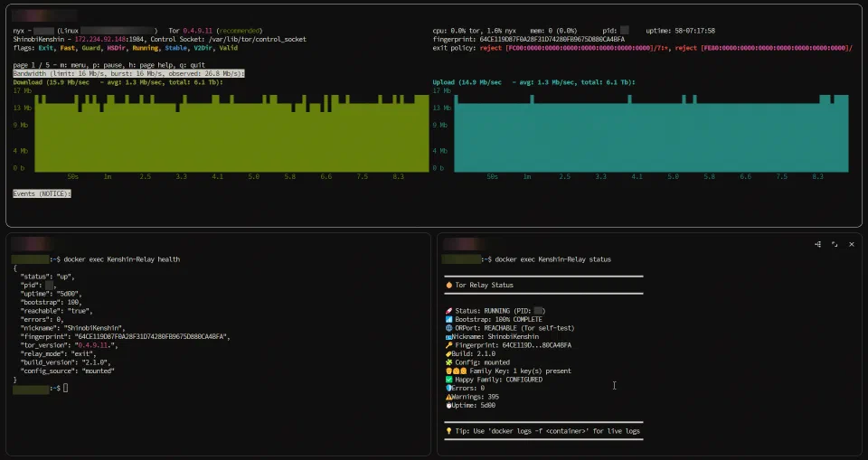The image size is (868, 460).
Task: Click the uptime 58-07:17:58 value in nyx
Action: point(694,31)
